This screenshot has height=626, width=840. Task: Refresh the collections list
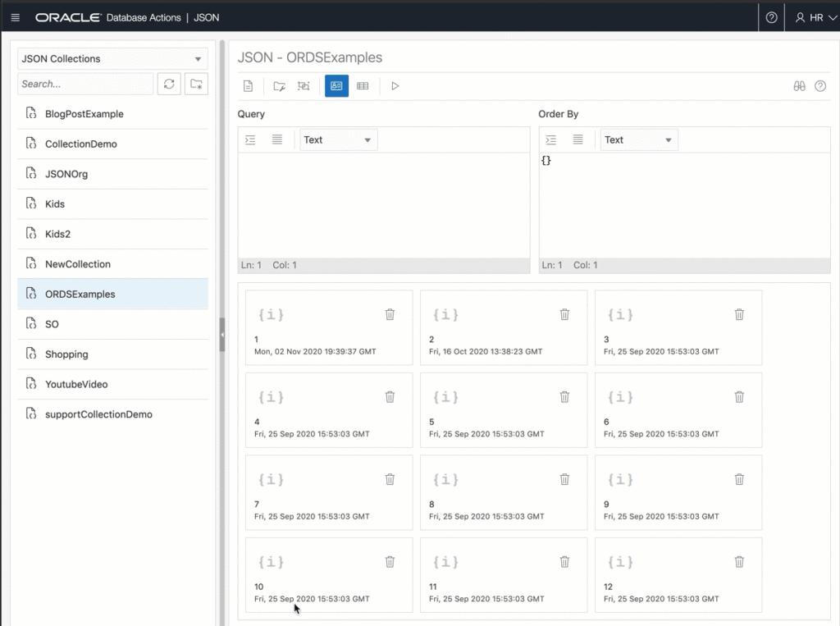(169, 84)
